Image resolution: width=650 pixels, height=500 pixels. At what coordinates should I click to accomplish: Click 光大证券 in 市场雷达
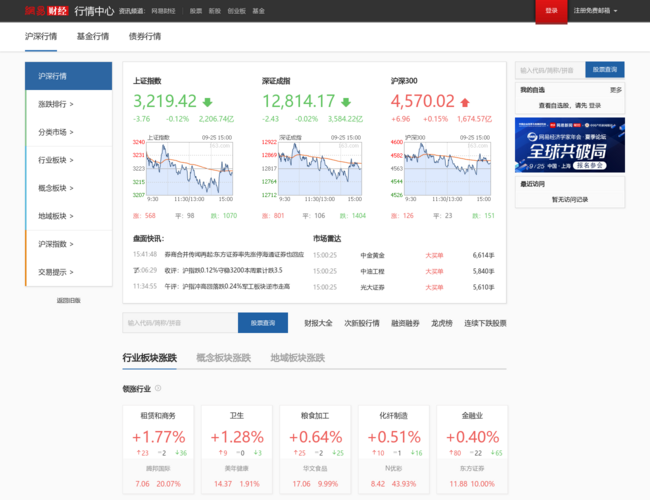(x=372, y=287)
